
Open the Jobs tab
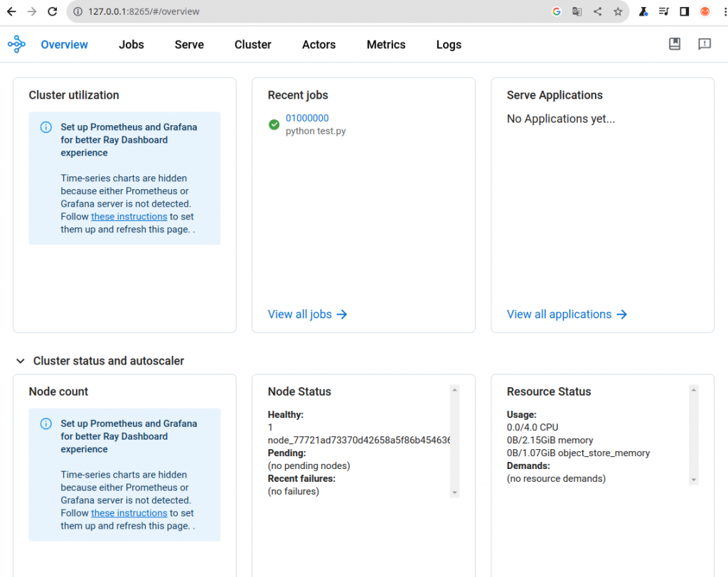pyautogui.click(x=132, y=45)
